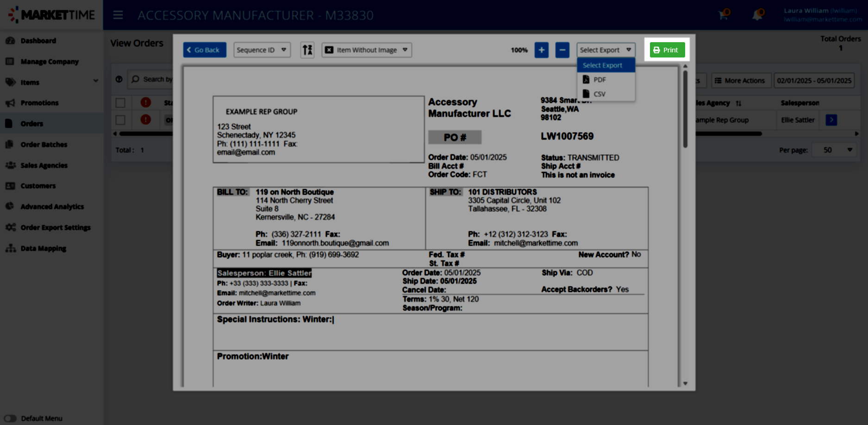Image resolution: width=868 pixels, height=425 pixels.
Task: Click the red alert icon in header row
Action: coord(146,102)
